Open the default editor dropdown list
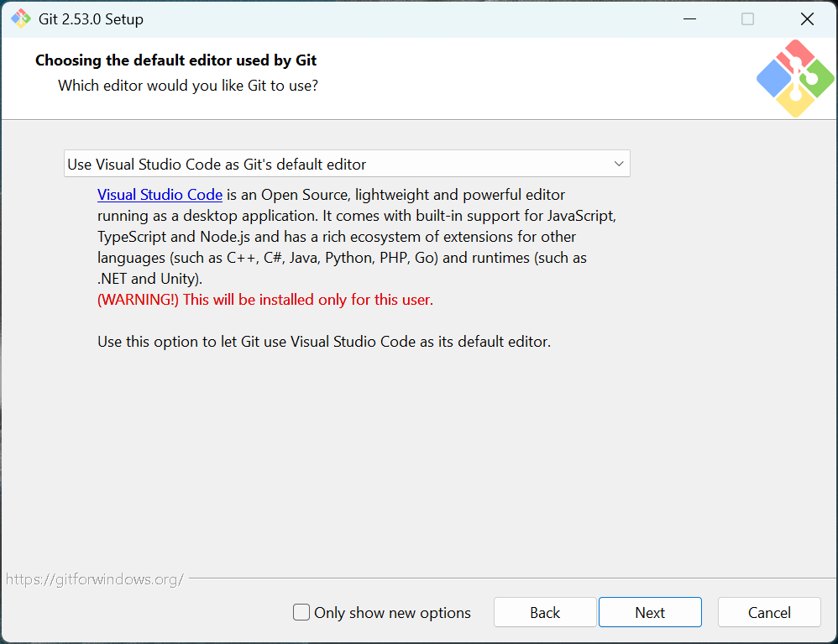The image size is (838, 644). click(x=347, y=164)
